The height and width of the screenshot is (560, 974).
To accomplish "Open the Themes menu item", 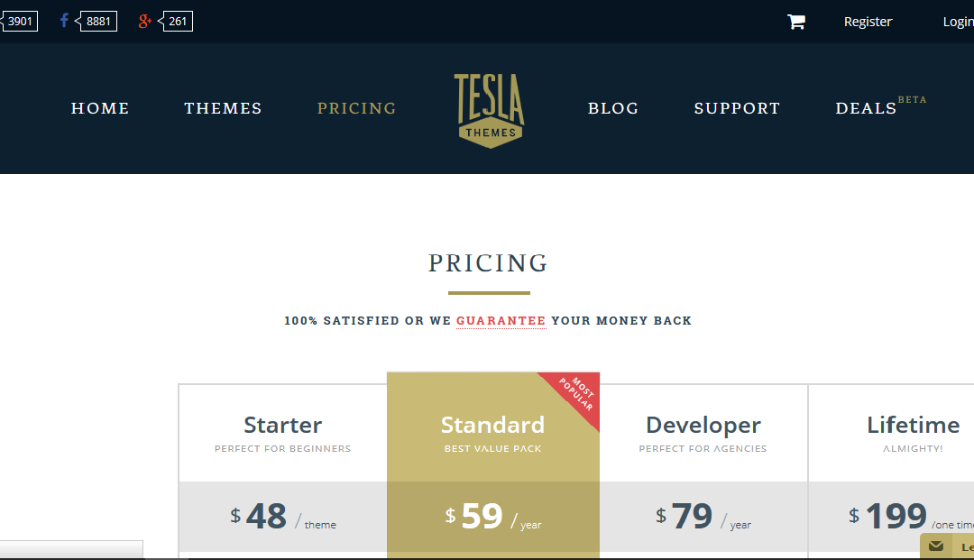I will click(223, 108).
